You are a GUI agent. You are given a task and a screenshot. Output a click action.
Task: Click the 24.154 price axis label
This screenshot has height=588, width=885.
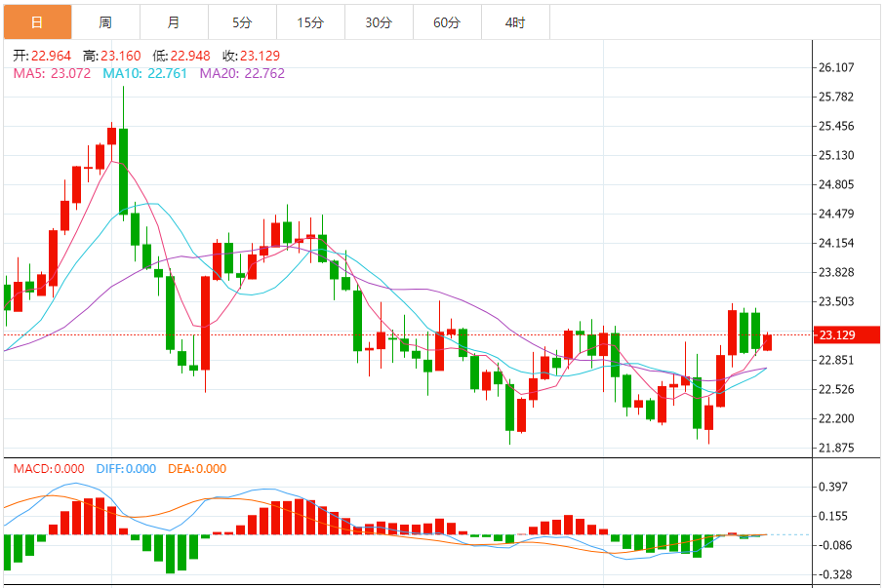coord(836,243)
